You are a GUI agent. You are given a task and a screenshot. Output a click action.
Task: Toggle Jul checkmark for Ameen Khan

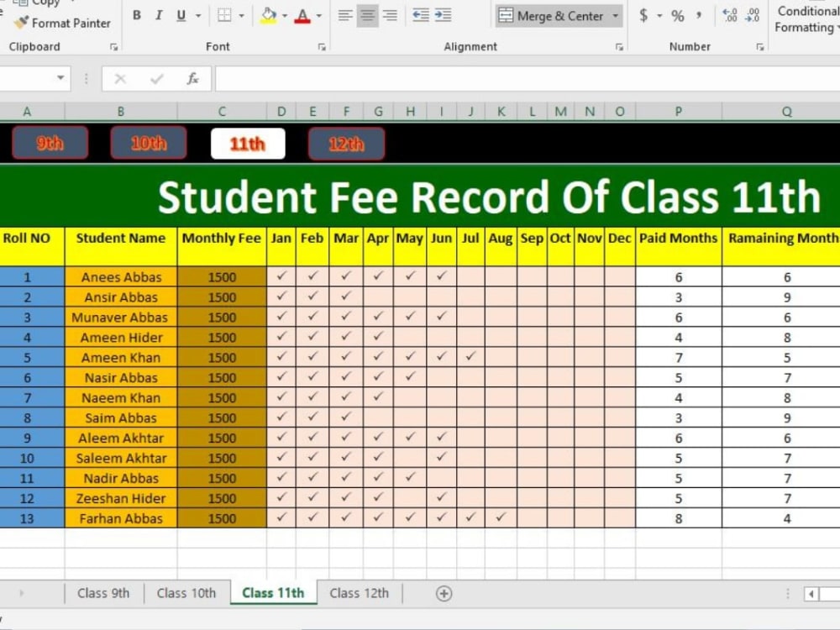470,357
